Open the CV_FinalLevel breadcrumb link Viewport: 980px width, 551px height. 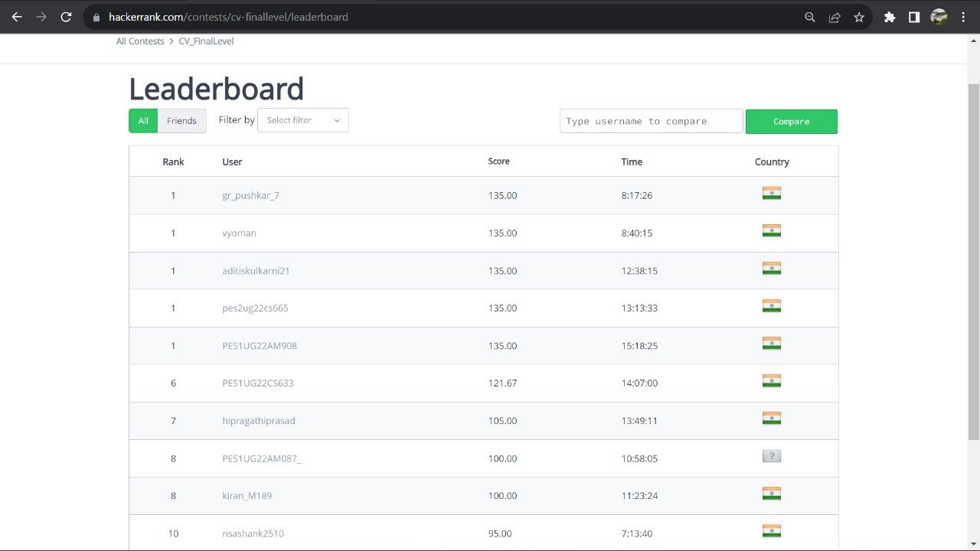(206, 41)
